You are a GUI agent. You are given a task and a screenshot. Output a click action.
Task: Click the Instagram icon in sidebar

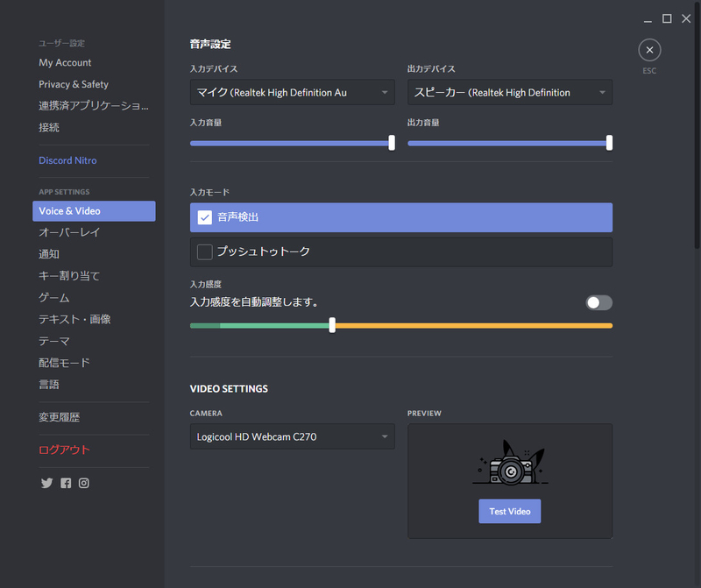[x=84, y=483]
